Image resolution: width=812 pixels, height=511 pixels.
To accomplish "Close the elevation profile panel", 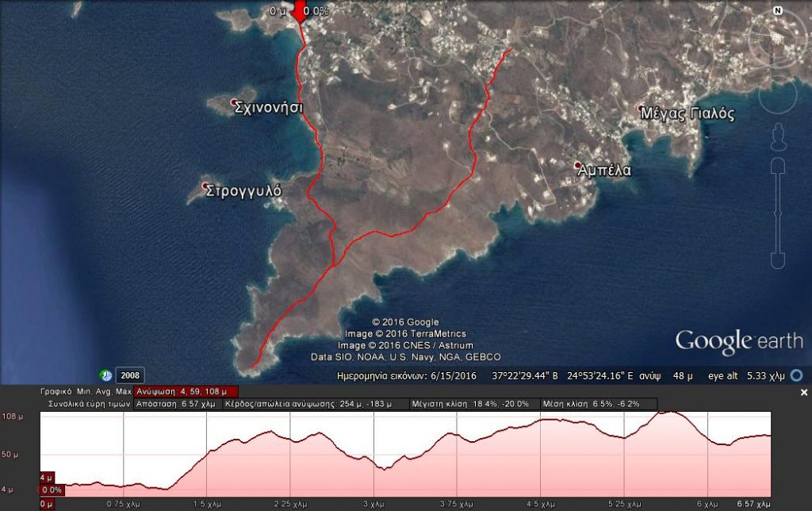I will point(803,392).
